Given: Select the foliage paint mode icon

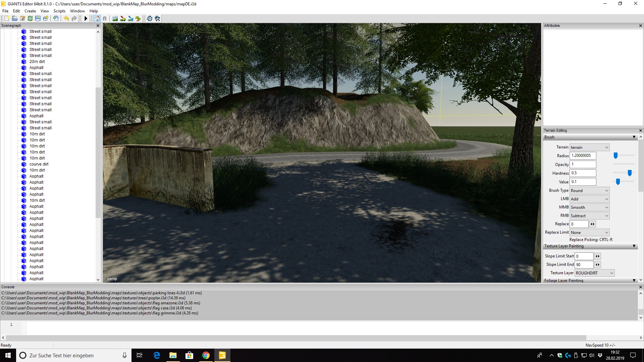Looking at the screenshot, I should 138,18.
